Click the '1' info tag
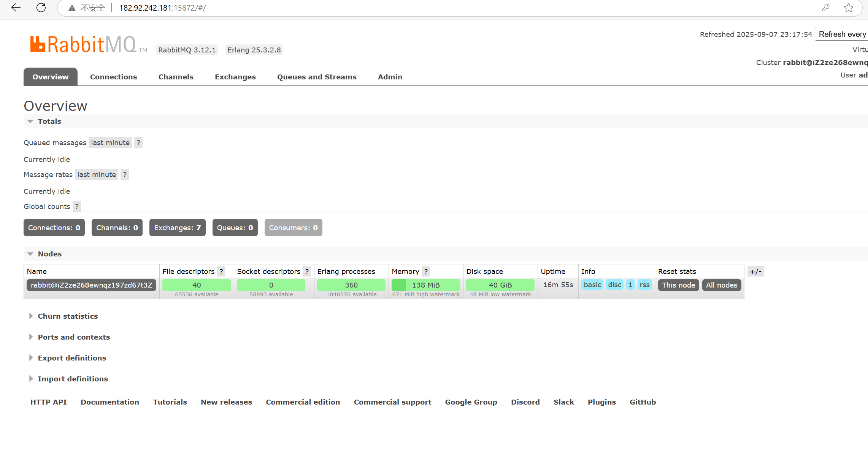Screen dimensions: 868x468 630,285
